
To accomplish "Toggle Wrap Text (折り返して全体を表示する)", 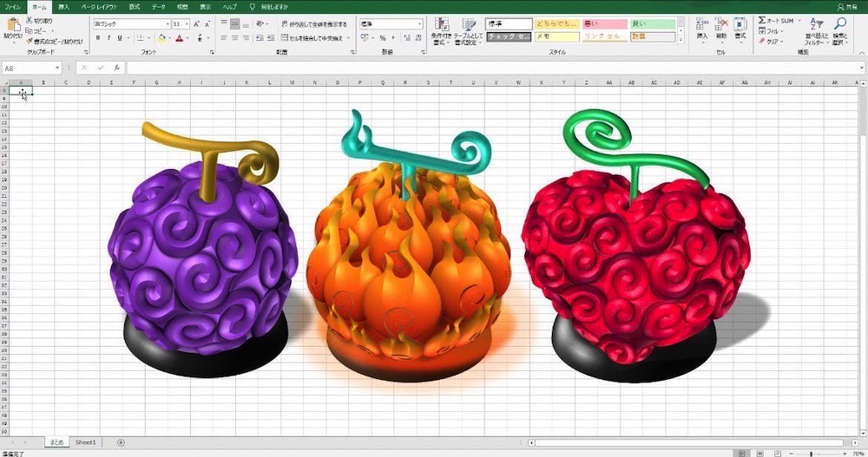I will point(314,24).
